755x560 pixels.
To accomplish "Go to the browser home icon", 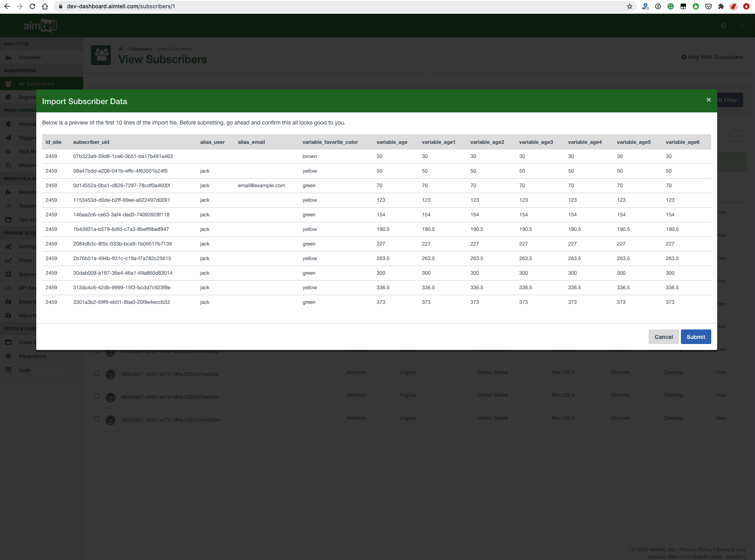I will tap(45, 6).
